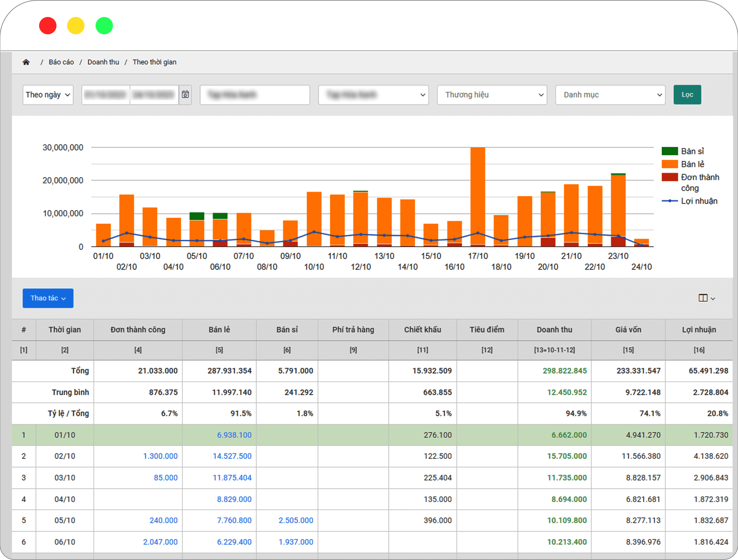The height and width of the screenshot is (560, 738).
Task: Click the home breadcrumb icon
Action: tap(26, 62)
